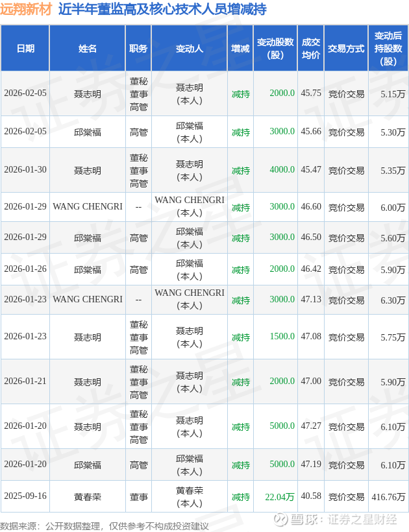The image size is (409, 532).
Task: Select the holding value 416.76万
Action: pyautogui.click(x=388, y=497)
